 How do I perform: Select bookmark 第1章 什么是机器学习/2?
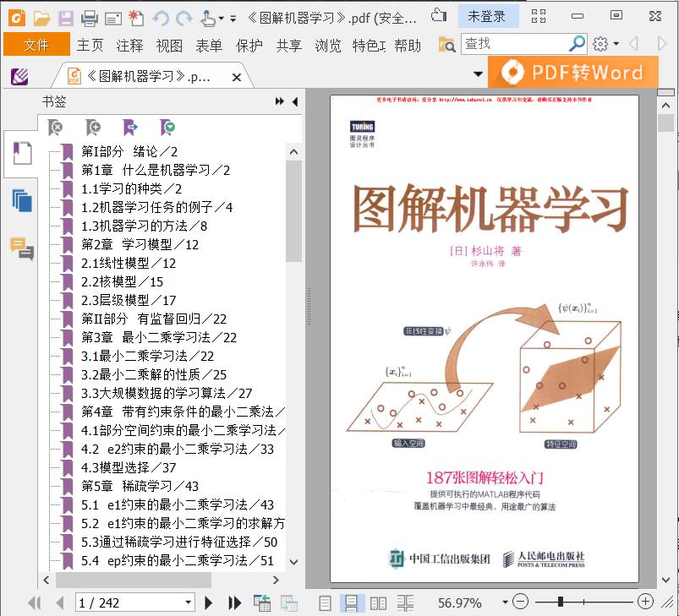click(x=156, y=170)
